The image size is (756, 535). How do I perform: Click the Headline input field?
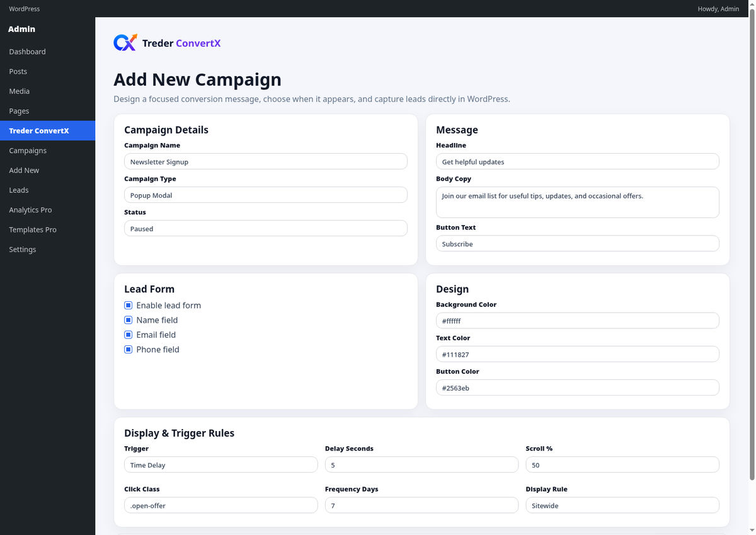tap(578, 161)
